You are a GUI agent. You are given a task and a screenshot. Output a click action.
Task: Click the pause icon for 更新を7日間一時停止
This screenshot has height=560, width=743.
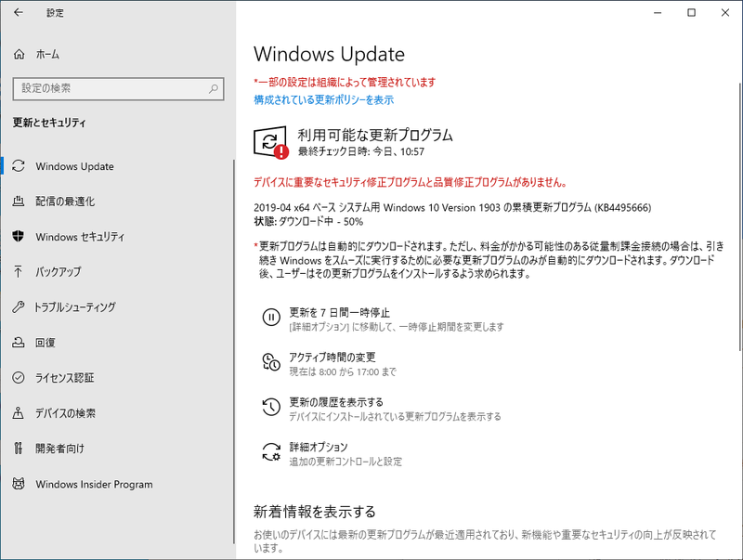click(271, 317)
